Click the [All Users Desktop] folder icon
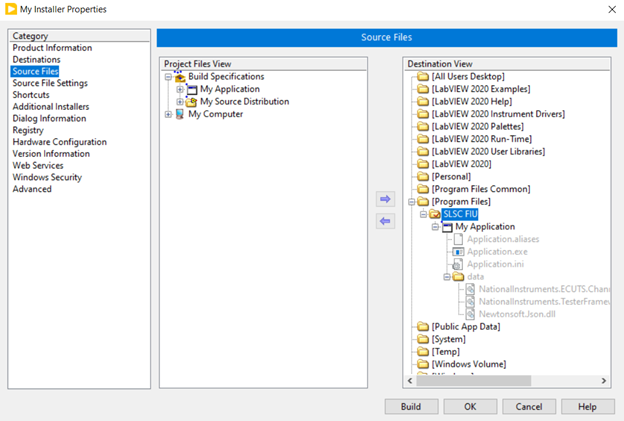 pos(423,76)
